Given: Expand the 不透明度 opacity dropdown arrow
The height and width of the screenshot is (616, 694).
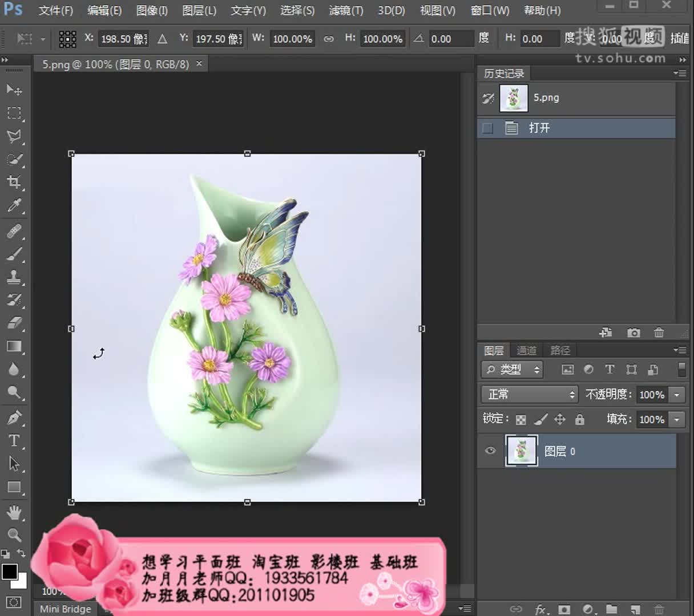Looking at the screenshot, I should 677,395.
